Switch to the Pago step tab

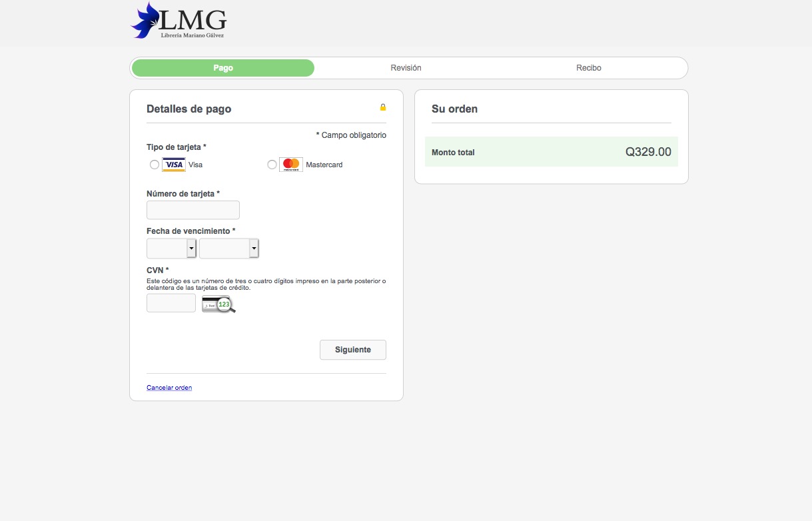click(223, 68)
